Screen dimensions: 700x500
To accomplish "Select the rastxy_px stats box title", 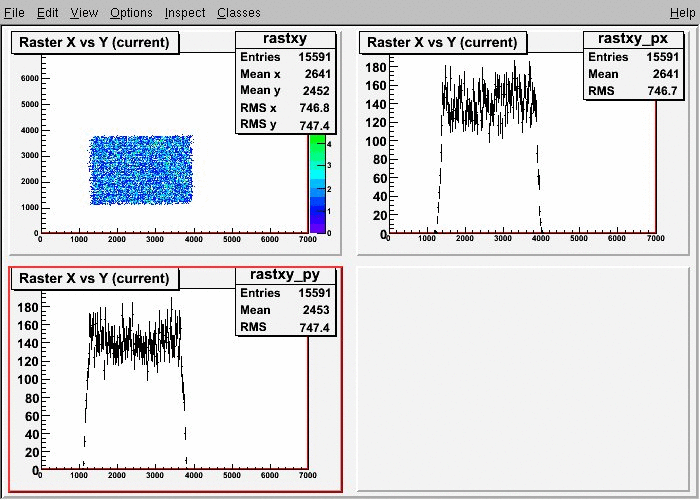I will pos(633,39).
